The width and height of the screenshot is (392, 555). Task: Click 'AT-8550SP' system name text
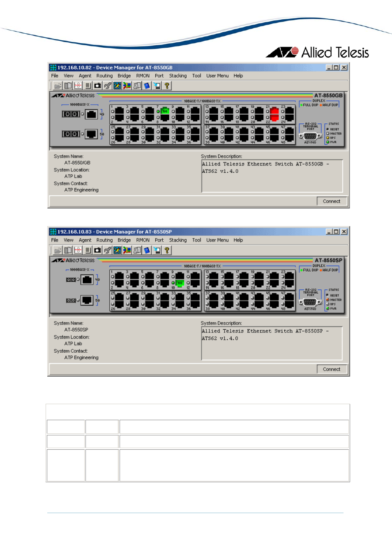(x=76, y=330)
